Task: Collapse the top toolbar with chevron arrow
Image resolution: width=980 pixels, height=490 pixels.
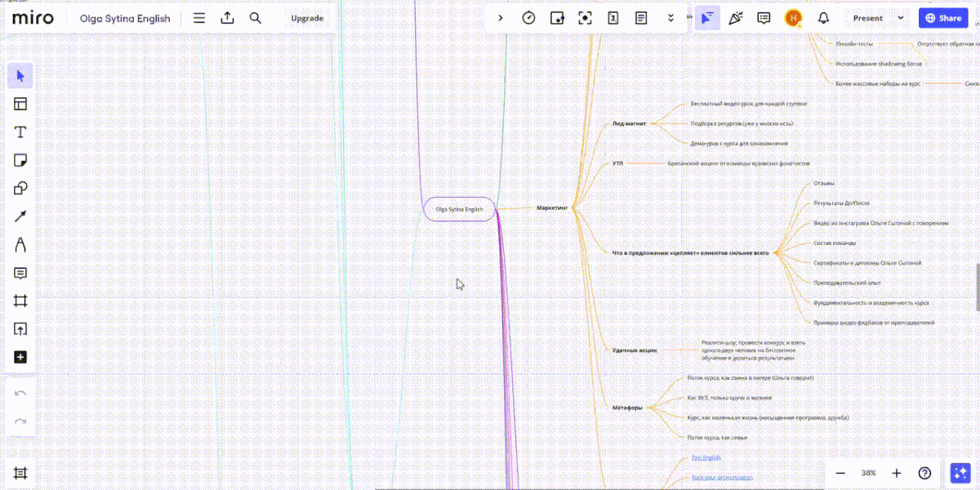Action: pyautogui.click(x=501, y=18)
